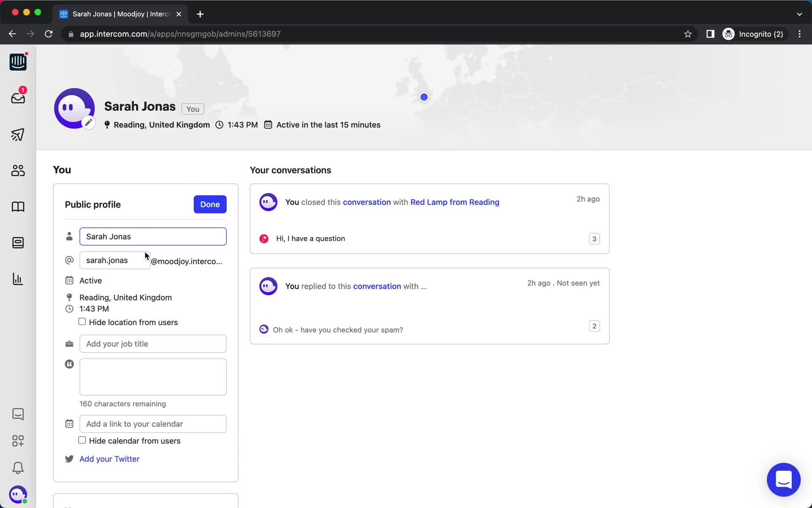Click the blue location dot on the map

click(424, 97)
